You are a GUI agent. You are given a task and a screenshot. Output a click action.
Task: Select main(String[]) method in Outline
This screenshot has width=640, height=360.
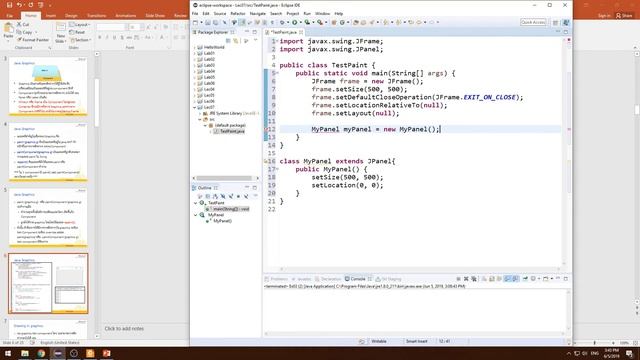pyautogui.click(x=228, y=209)
